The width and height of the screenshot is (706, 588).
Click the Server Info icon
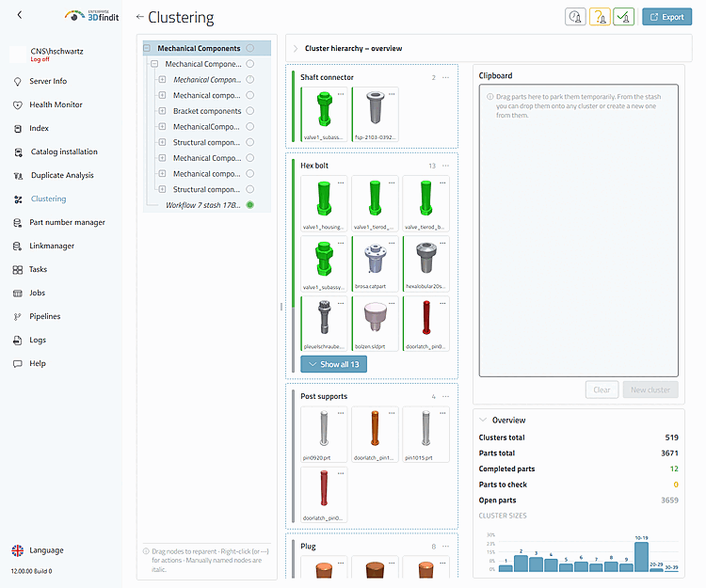(18, 82)
